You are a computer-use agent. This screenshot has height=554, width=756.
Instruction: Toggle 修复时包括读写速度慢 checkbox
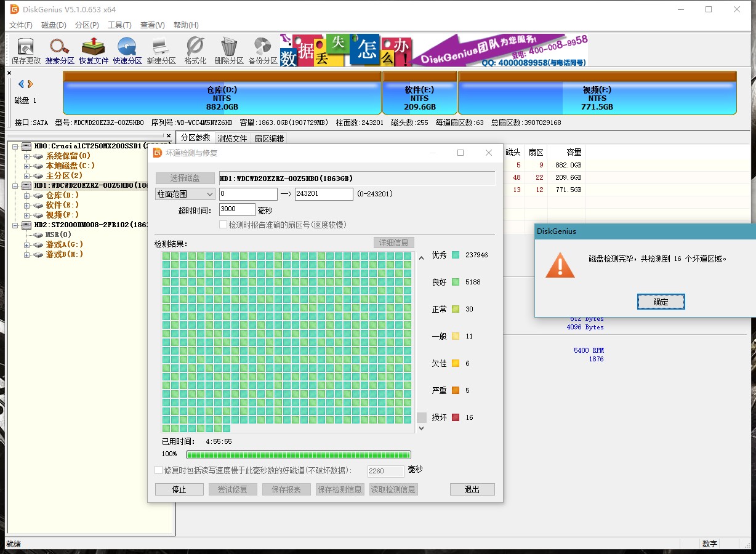pos(159,470)
